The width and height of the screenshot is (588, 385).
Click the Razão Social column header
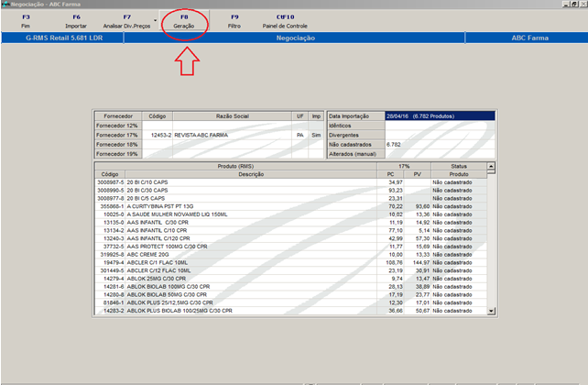[x=232, y=116]
